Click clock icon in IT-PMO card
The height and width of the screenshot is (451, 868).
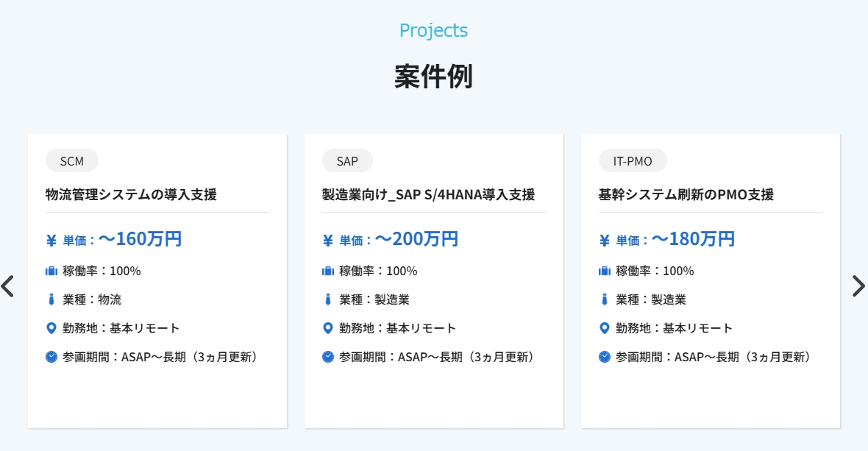tap(605, 357)
